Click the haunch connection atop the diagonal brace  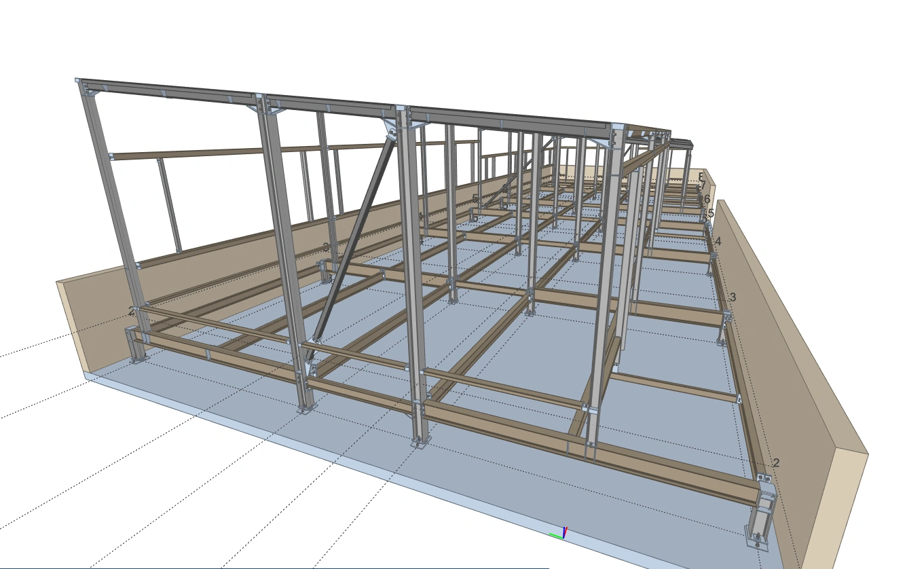391,129
